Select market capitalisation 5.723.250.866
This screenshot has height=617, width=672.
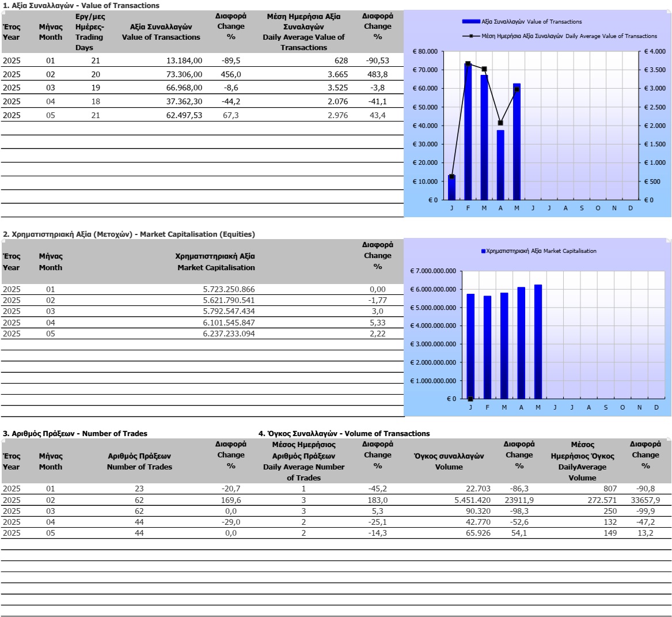(229, 289)
